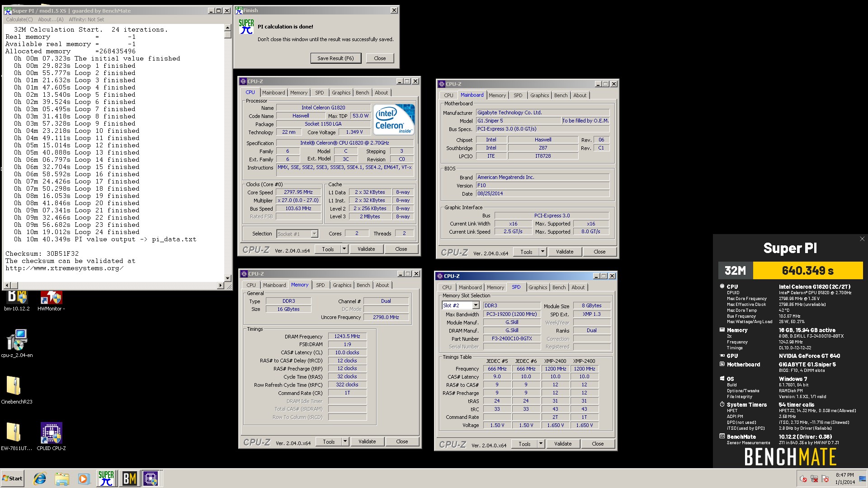Click the Max Bandwidth value PC3-19200 (1200 MHz)
Viewport: 868px width, 488px height.
pos(512,314)
